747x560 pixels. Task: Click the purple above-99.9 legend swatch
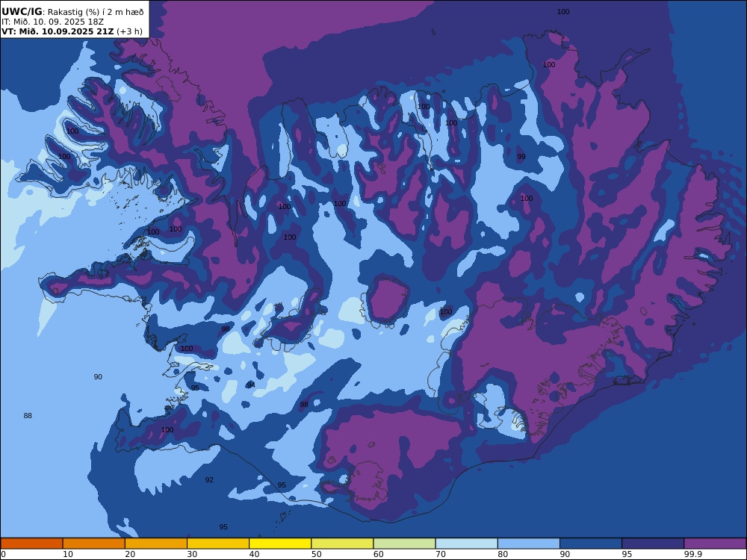tap(715, 544)
